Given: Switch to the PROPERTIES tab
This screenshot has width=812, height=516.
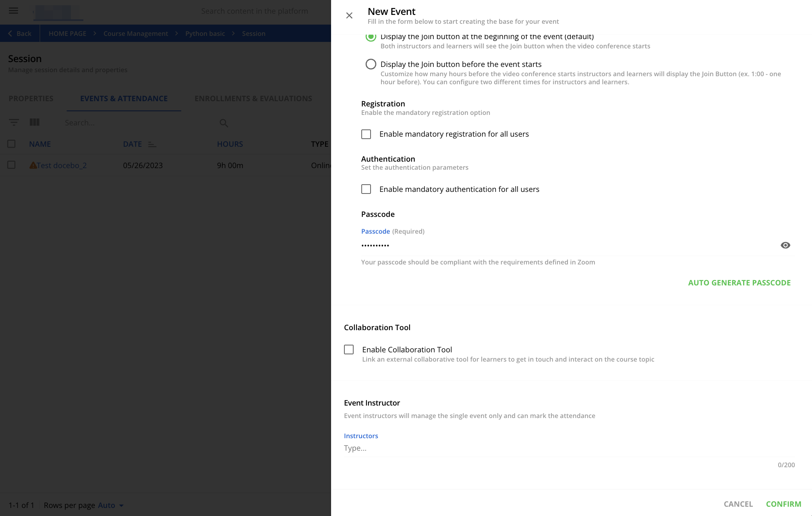Looking at the screenshot, I should pos(31,98).
